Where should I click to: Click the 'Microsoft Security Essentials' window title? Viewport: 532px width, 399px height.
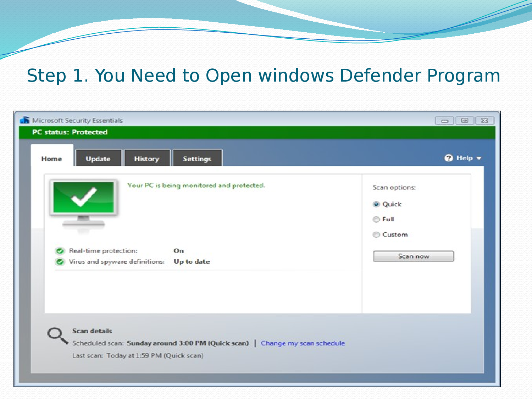coord(77,120)
